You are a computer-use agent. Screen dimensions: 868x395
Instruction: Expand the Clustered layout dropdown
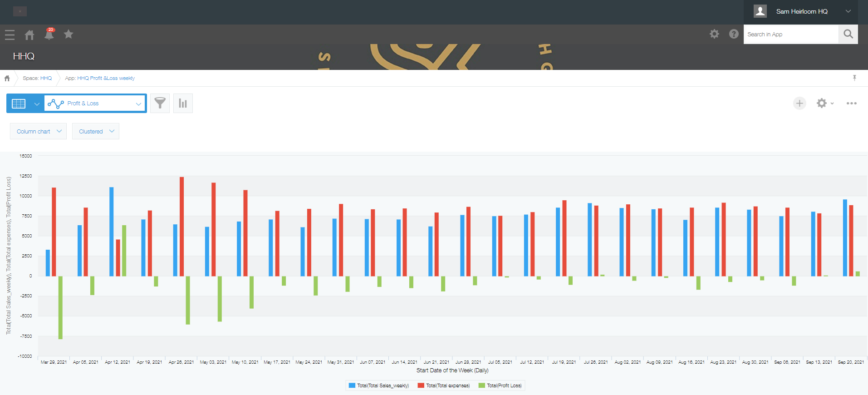[x=96, y=131]
